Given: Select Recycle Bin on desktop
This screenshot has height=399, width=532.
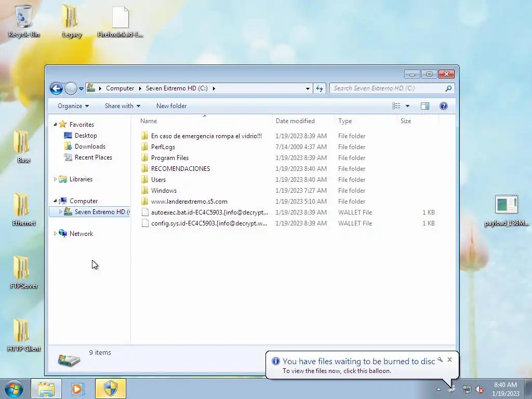Looking at the screenshot, I should coord(24,21).
